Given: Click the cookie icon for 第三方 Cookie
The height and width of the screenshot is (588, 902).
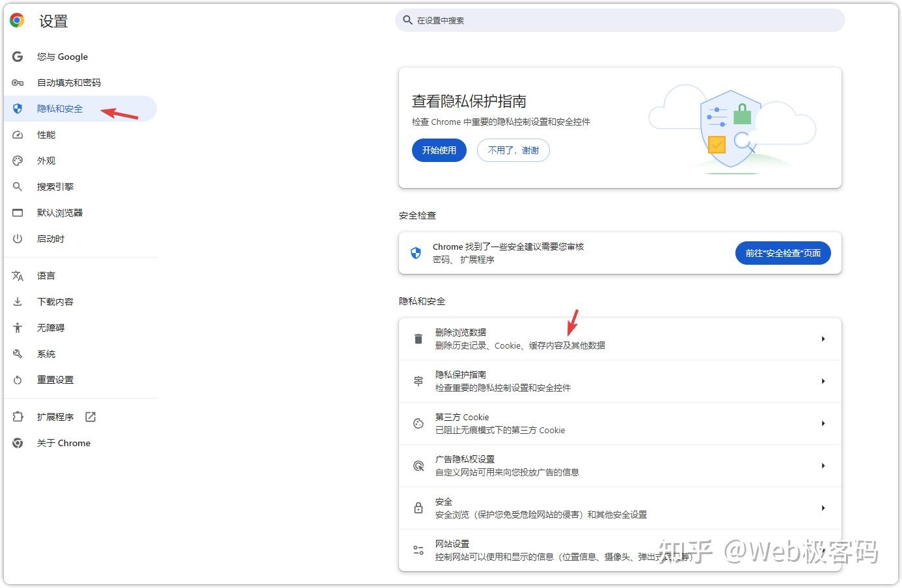Looking at the screenshot, I should pos(418,423).
